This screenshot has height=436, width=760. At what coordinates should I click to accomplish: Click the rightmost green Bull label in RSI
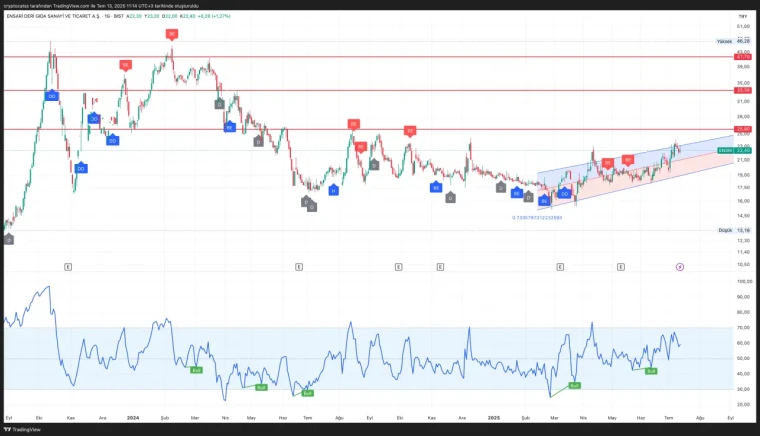(651, 371)
